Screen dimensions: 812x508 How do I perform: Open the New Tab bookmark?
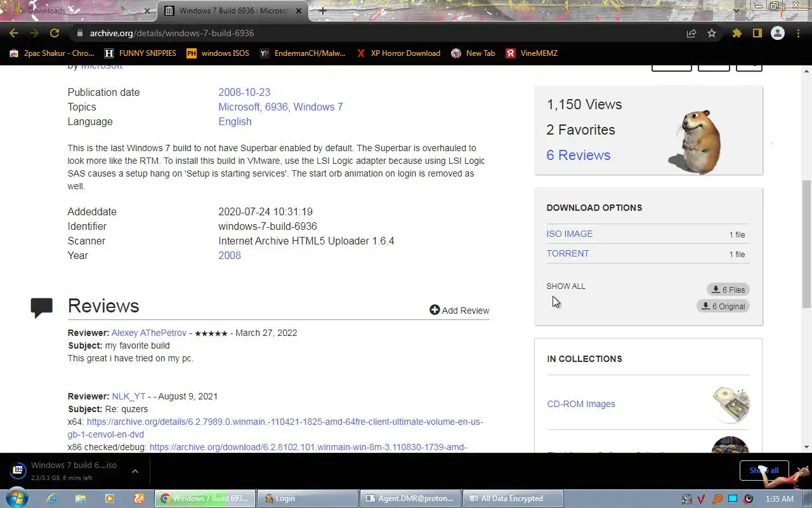[x=473, y=53]
